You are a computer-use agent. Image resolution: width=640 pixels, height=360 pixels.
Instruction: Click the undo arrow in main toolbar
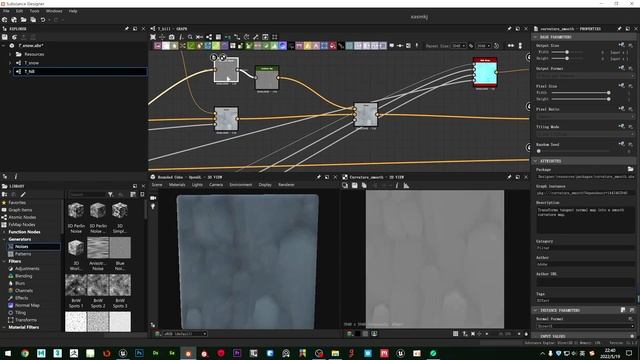[x=43, y=20]
